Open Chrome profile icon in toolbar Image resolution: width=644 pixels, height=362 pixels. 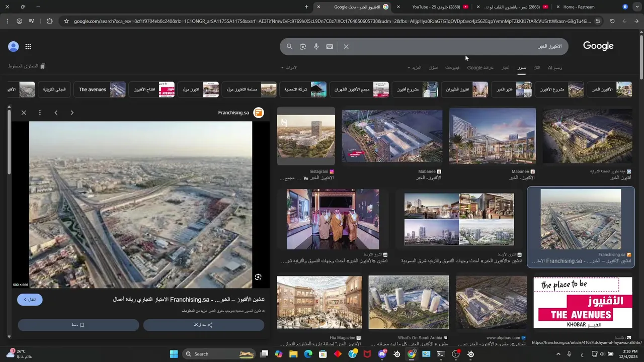(19, 21)
